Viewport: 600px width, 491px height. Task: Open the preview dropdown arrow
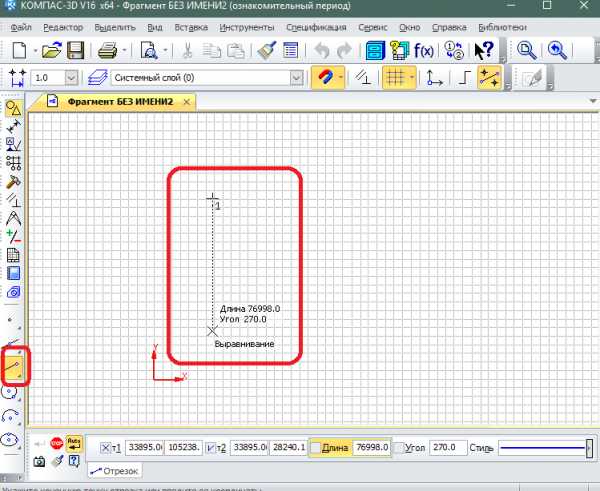click(x=165, y=50)
